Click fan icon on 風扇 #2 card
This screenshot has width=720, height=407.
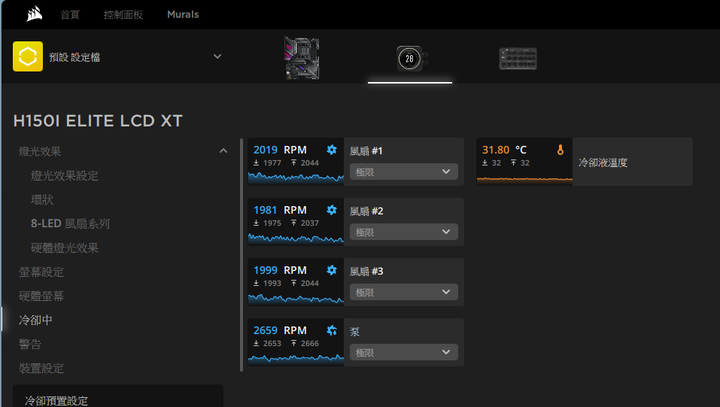click(332, 210)
